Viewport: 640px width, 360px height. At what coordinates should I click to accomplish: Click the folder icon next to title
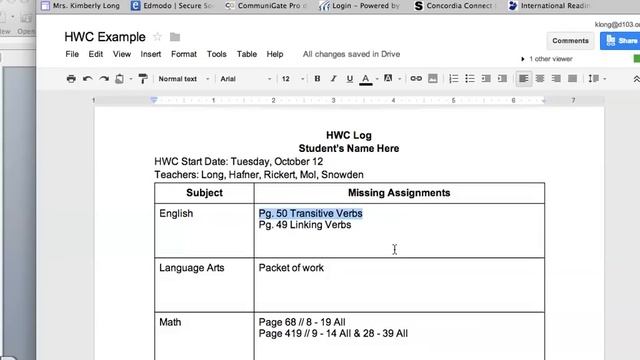[175, 37]
